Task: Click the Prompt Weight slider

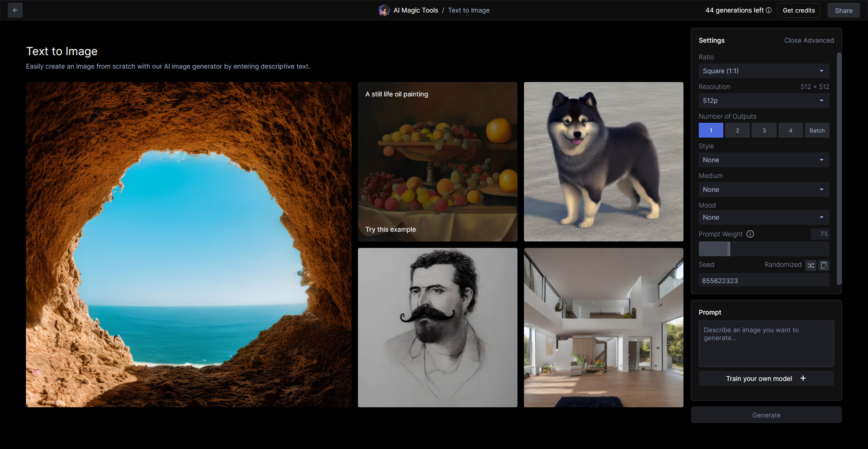Action: (x=764, y=249)
